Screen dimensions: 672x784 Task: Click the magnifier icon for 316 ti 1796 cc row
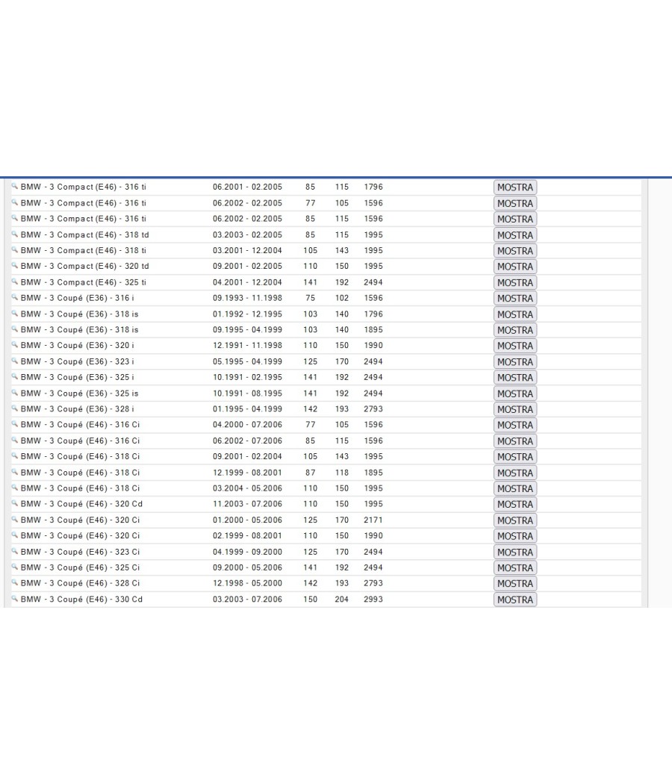14,187
